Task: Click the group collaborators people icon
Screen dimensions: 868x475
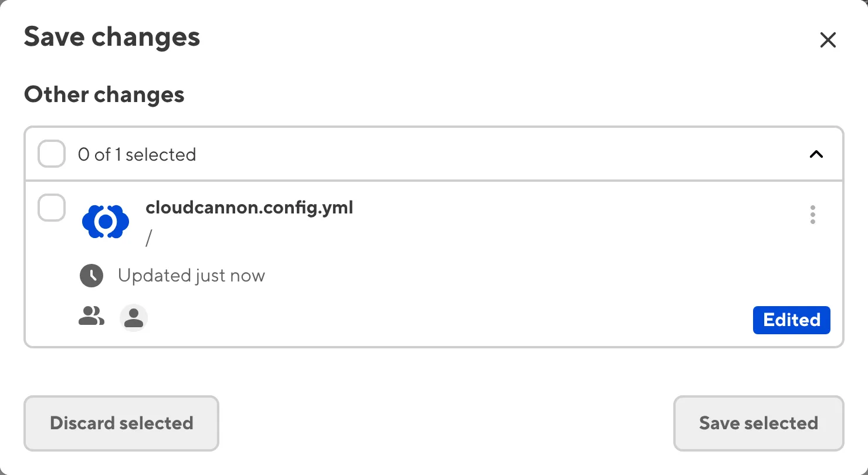Action: 91,317
